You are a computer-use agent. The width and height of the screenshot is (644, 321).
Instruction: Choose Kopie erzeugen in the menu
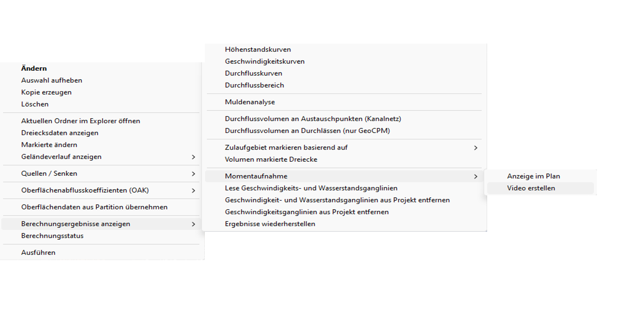click(x=46, y=92)
